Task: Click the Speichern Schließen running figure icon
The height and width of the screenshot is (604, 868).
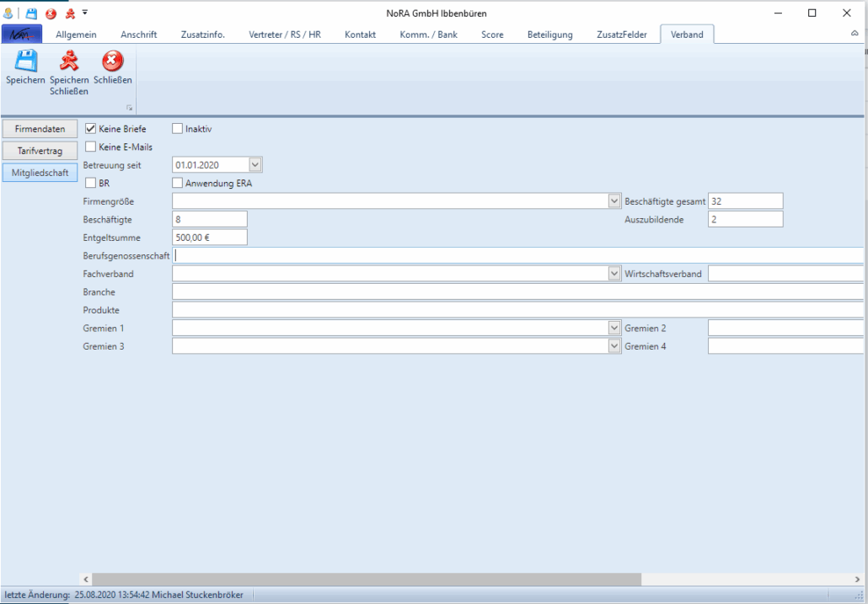Action: pyautogui.click(x=68, y=62)
